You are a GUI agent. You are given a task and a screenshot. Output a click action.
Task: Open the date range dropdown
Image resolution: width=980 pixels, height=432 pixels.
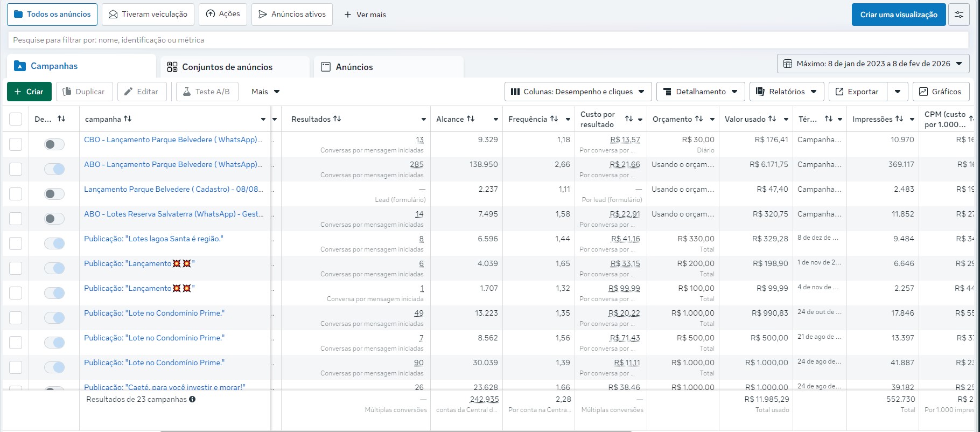click(x=873, y=64)
